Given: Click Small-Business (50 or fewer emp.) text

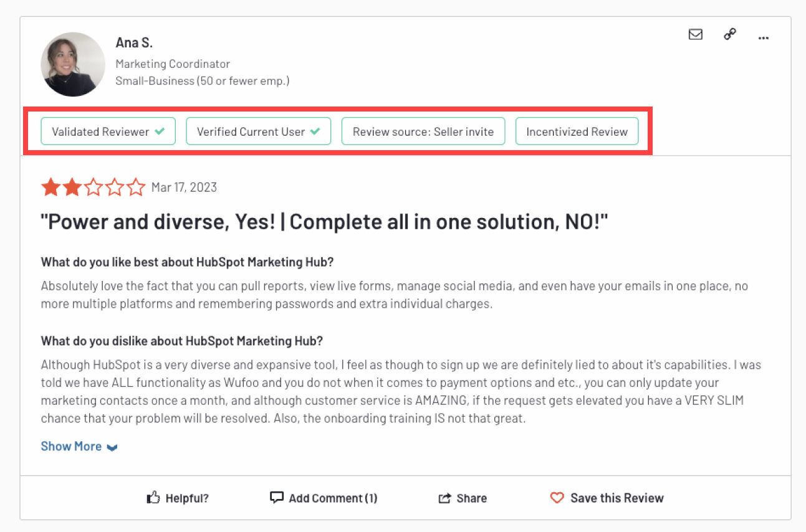Looking at the screenshot, I should (203, 80).
